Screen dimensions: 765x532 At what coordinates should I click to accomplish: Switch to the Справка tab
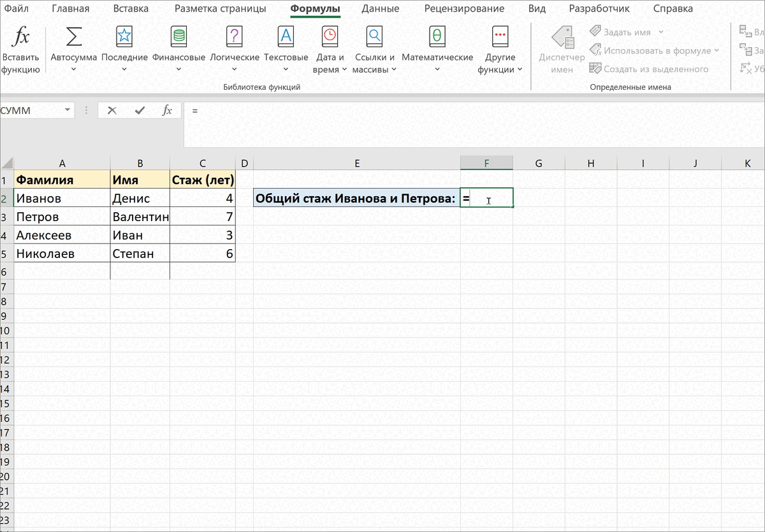(673, 9)
